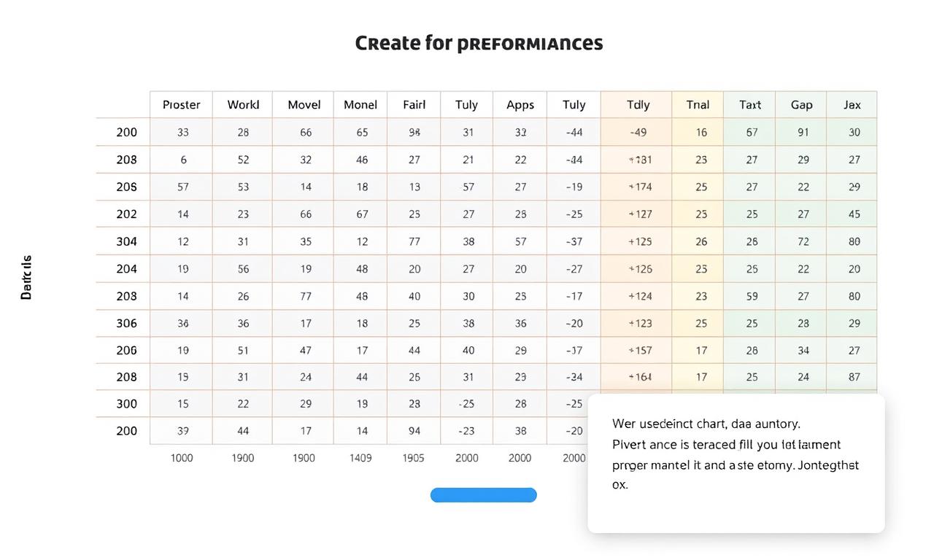Image resolution: width=934 pixels, height=560 pixels.
Task: Click the Movel column header
Action: click(304, 105)
